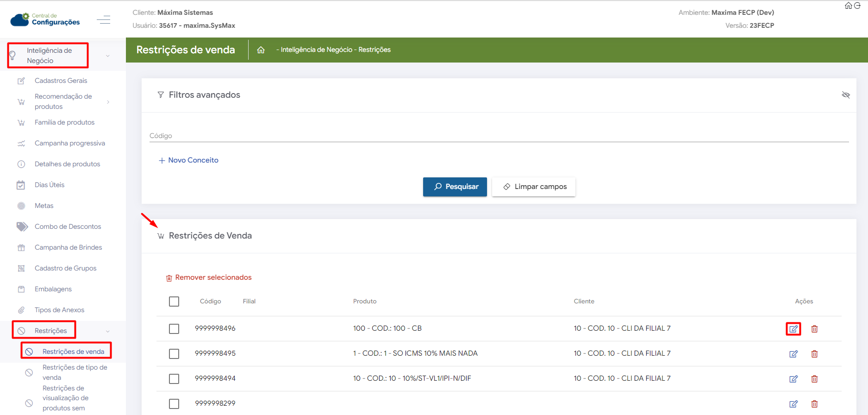The height and width of the screenshot is (415, 868).
Task: Click the logout icon in the top right corner
Action: coord(857,6)
